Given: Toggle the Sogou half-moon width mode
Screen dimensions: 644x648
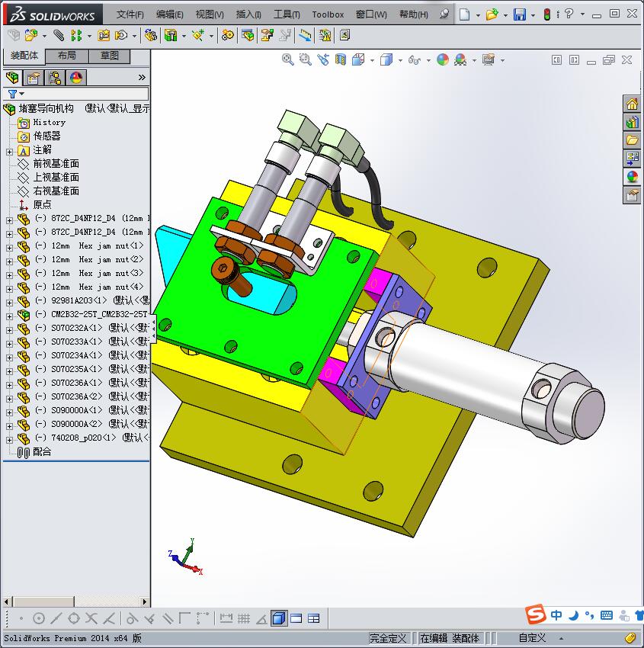Looking at the screenshot, I should pos(573,616).
